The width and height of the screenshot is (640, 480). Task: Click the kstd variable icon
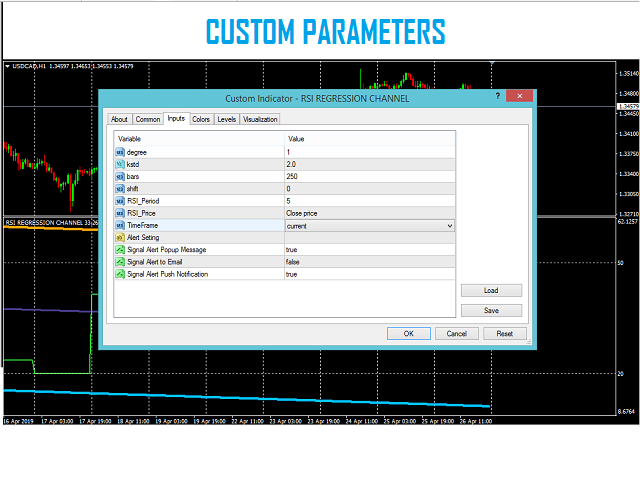[120, 164]
